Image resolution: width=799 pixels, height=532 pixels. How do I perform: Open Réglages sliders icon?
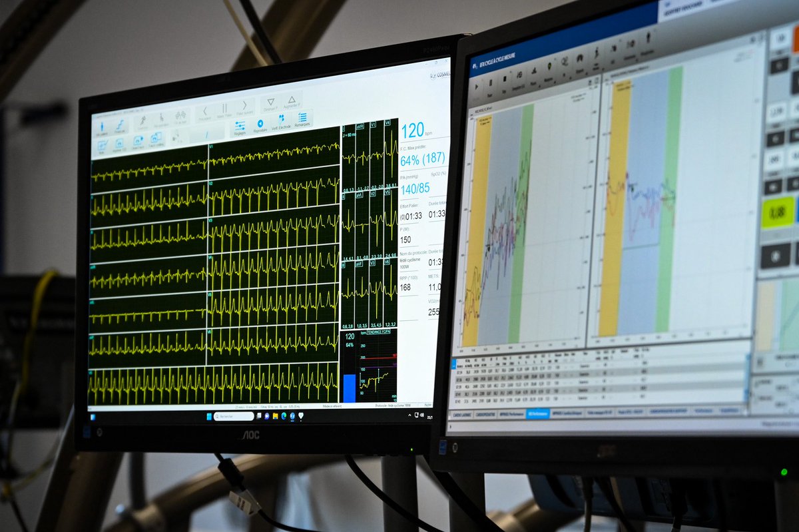240,127
